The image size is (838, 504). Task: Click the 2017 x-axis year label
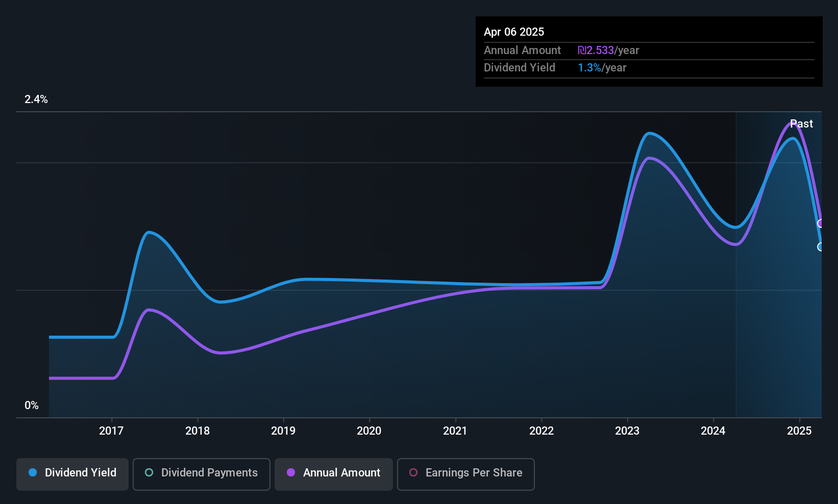point(111,431)
